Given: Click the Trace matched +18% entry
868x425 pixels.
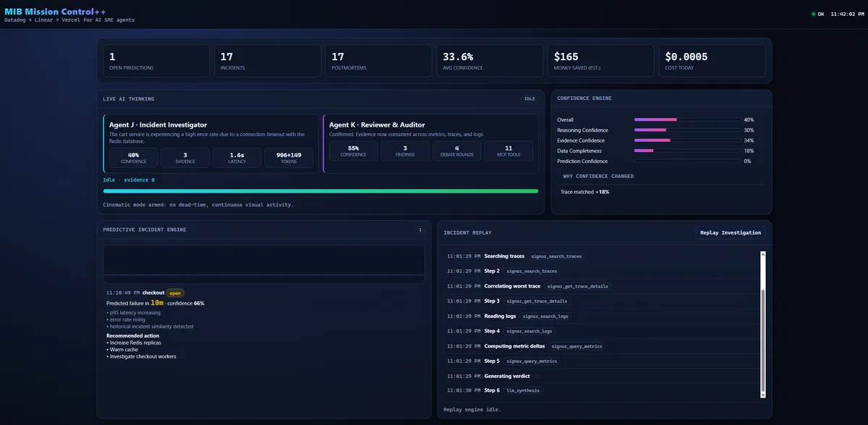Looking at the screenshot, I should click(x=585, y=192).
